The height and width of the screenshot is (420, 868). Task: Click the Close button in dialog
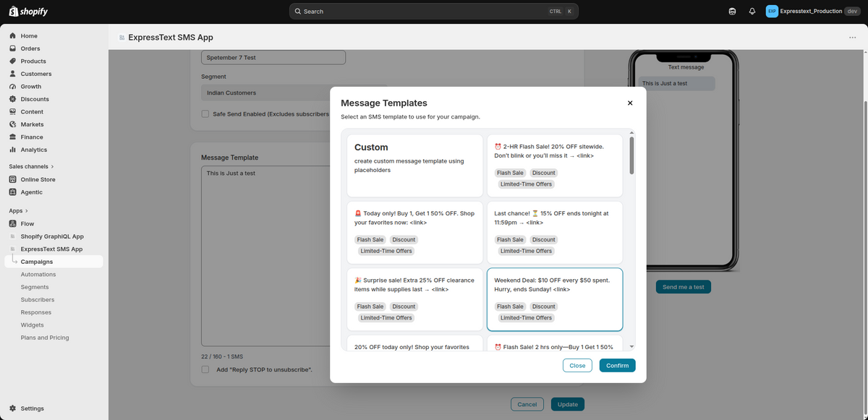point(577,366)
